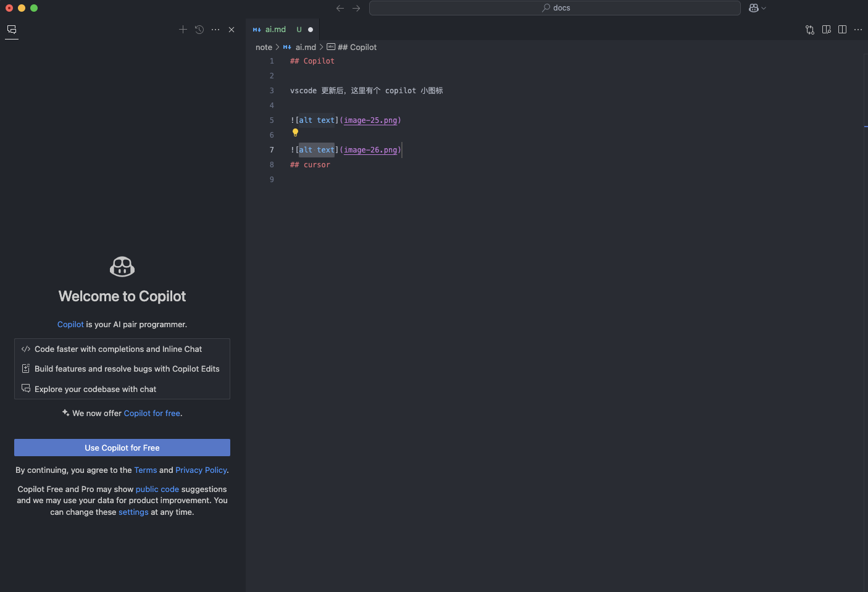Screen dimensions: 868x592
Task: Click the code brackets icon beside Code faster
Action: coord(26,349)
